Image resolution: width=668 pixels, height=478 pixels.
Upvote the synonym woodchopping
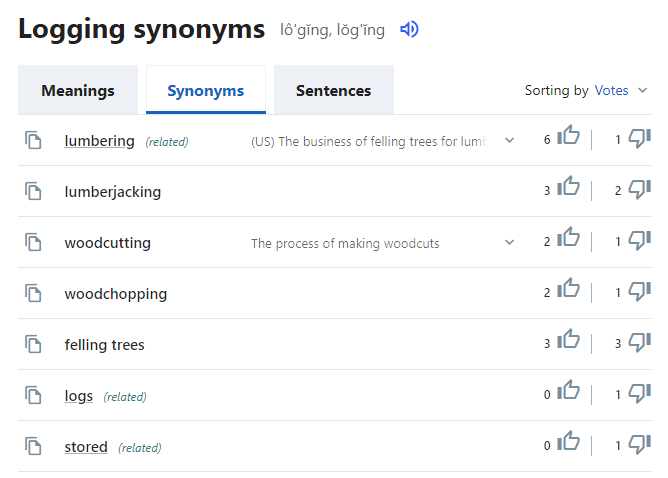click(568, 288)
